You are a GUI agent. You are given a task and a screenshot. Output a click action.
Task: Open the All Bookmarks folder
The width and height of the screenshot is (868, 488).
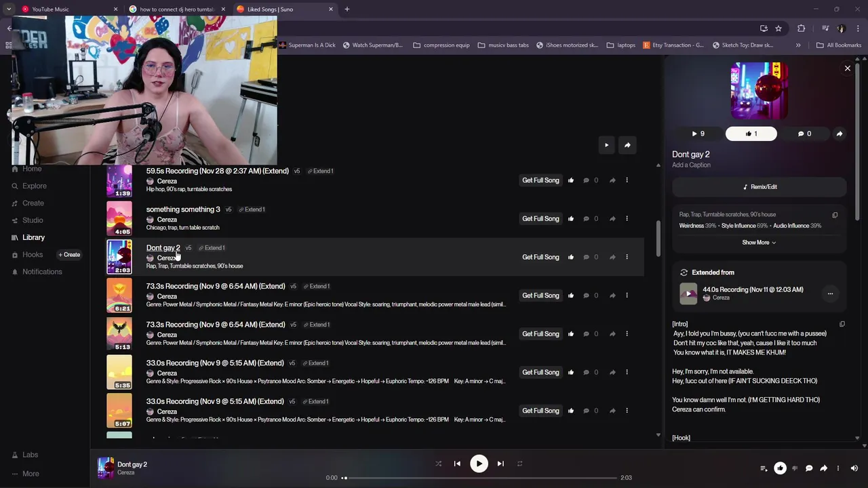[x=839, y=45]
